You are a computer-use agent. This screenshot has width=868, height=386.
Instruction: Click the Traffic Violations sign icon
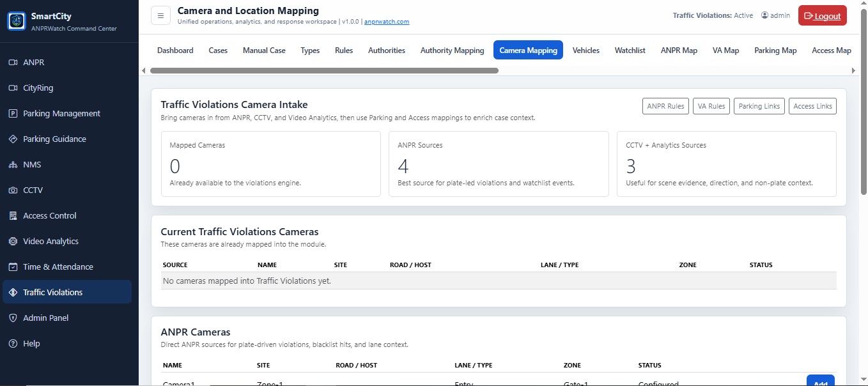click(x=13, y=293)
